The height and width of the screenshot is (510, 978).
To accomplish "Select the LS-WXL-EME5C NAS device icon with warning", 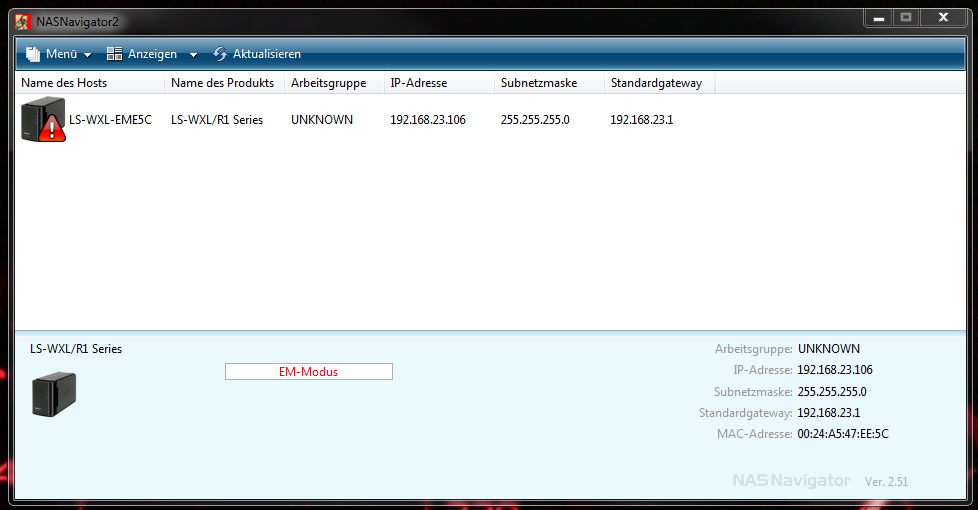I will (x=43, y=119).
